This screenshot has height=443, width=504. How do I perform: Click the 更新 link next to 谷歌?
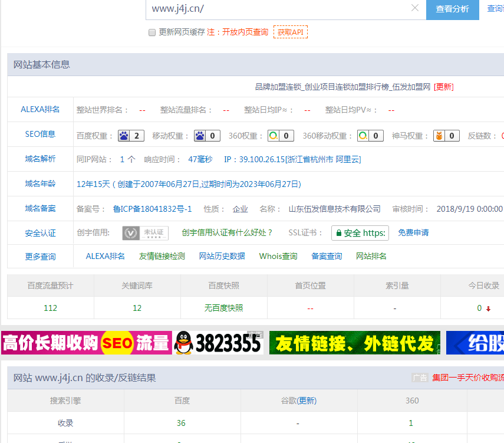(307, 401)
